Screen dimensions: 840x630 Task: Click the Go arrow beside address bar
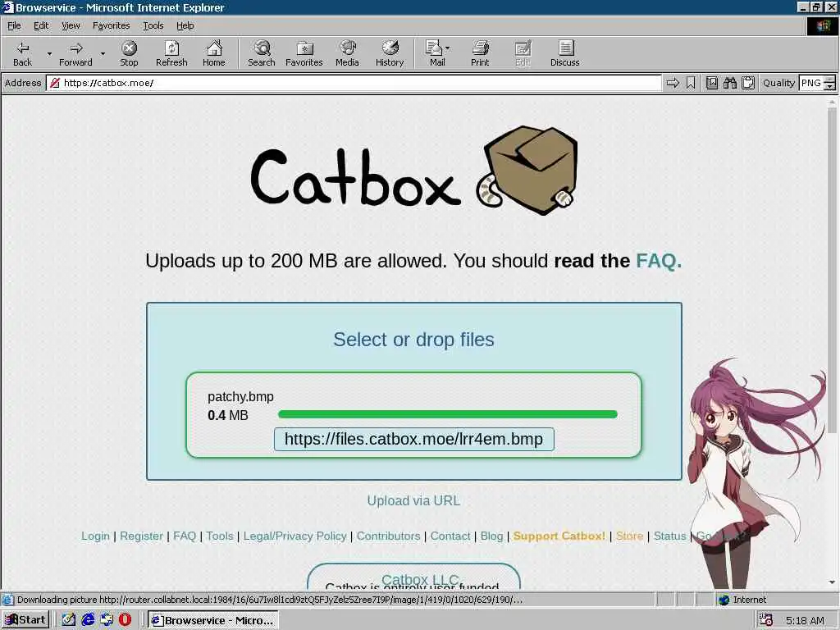[673, 83]
